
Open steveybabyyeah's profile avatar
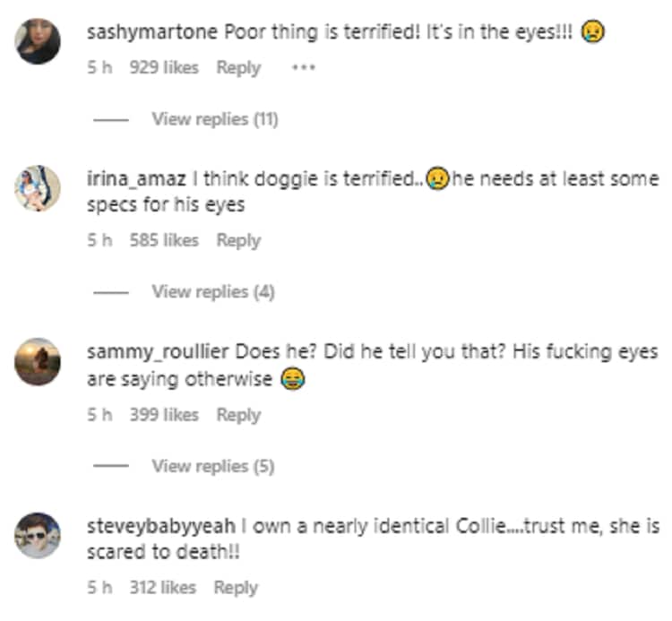(38, 536)
